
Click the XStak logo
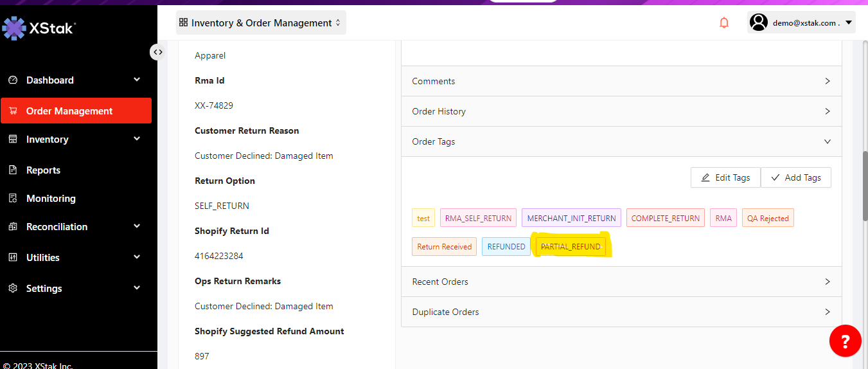tap(39, 28)
